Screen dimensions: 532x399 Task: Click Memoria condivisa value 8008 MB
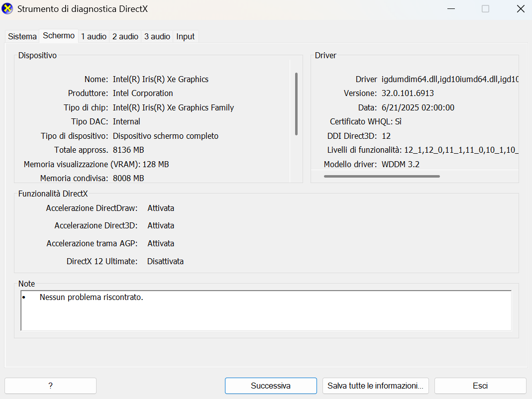pyautogui.click(x=128, y=178)
